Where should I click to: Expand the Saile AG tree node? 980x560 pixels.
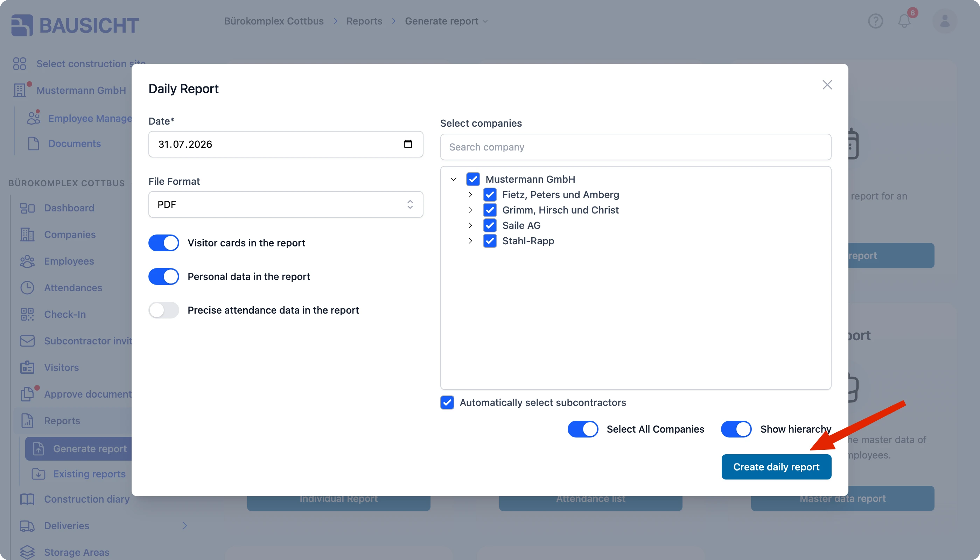pos(470,225)
